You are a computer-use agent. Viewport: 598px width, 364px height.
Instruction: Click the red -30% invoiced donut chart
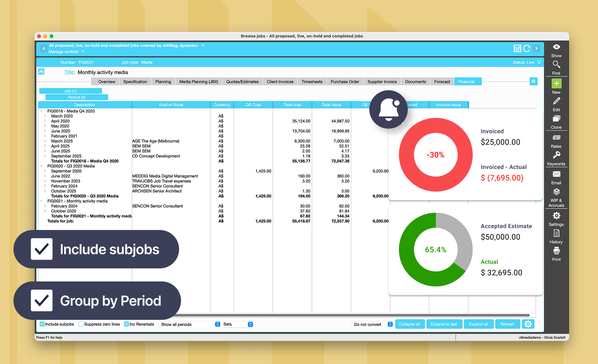tap(435, 155)
